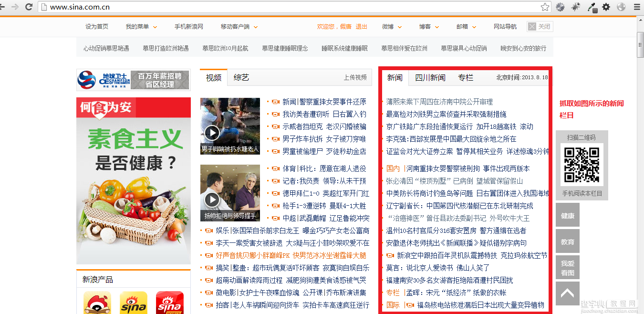
Task: Click the globe extension icon
Action: (621, 7)
